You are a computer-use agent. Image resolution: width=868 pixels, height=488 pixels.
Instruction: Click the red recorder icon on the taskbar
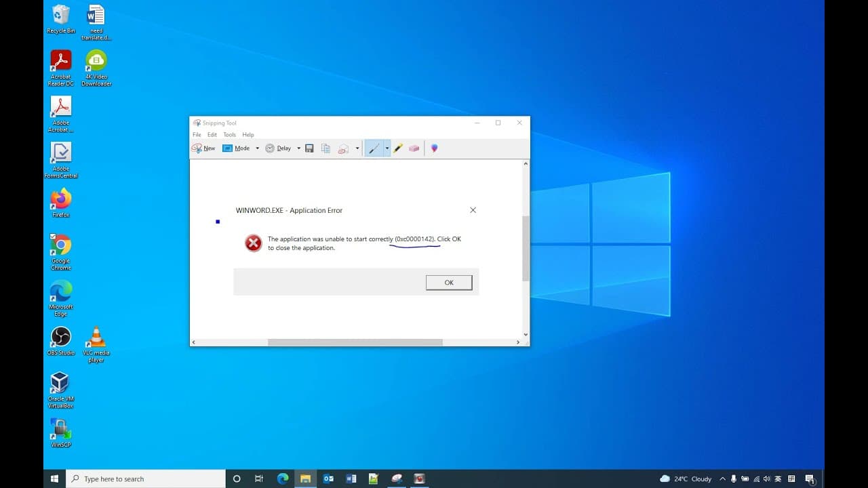[419, 479]
